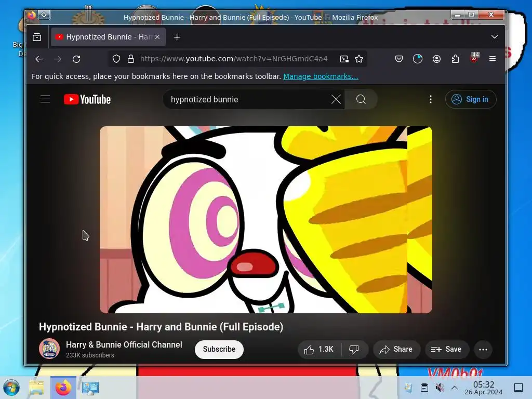Open clipboard tray icon
Image resolution: width=532 pixels, height=399 pixels.
424,388
